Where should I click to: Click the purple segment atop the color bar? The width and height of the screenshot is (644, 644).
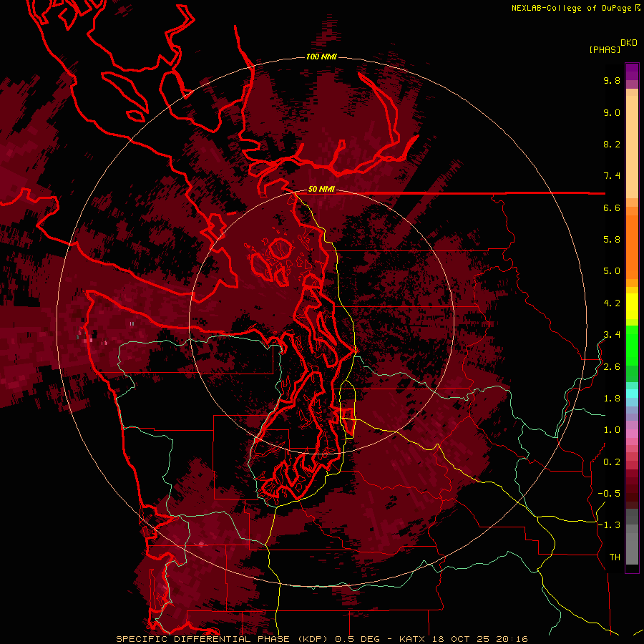tap(632, 72)
